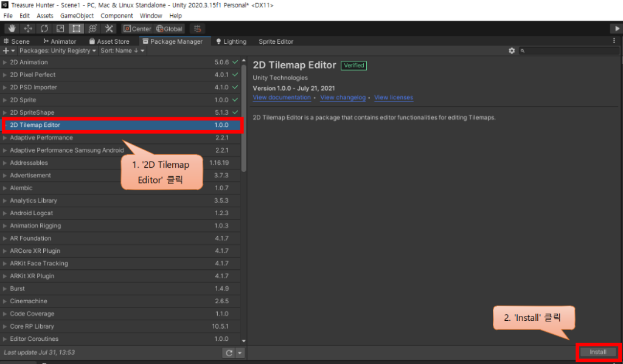Start Play mode
Image resolution: width=623 pixels, height=364 pixels.
[616, 29]
